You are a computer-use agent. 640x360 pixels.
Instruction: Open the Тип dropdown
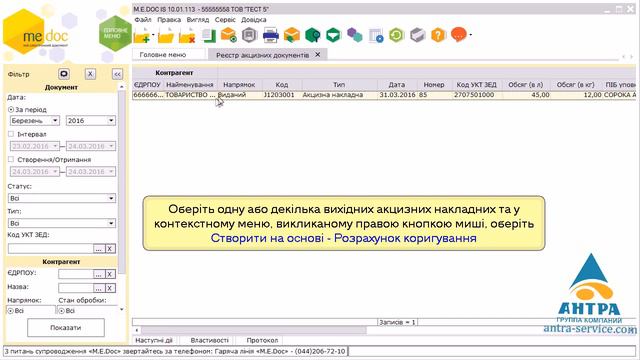111,223
